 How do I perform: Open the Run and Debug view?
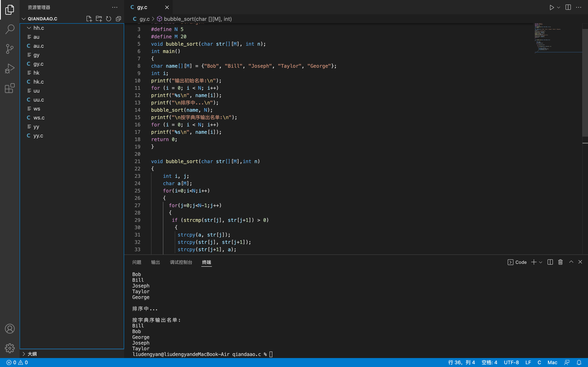coord(10,69)
